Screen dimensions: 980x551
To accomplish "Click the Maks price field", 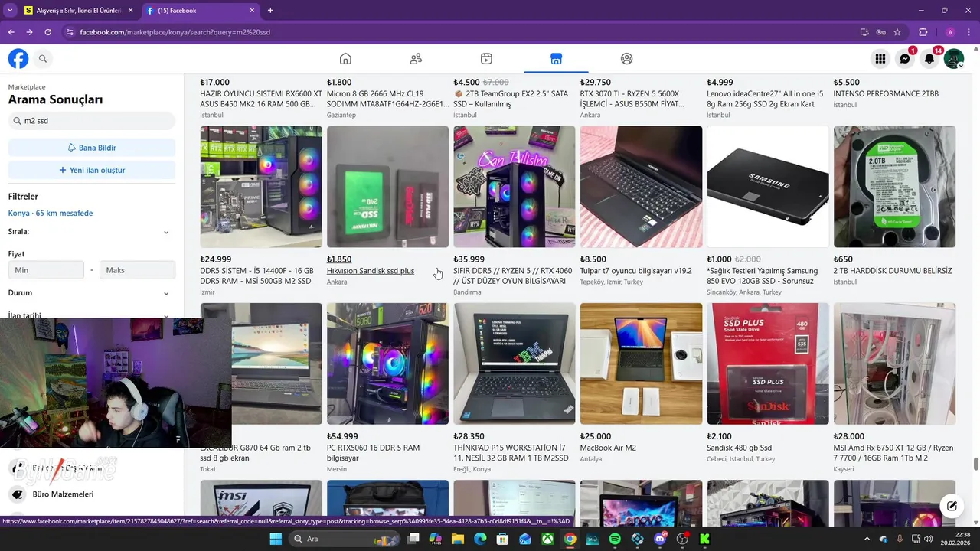I will 137,270.
